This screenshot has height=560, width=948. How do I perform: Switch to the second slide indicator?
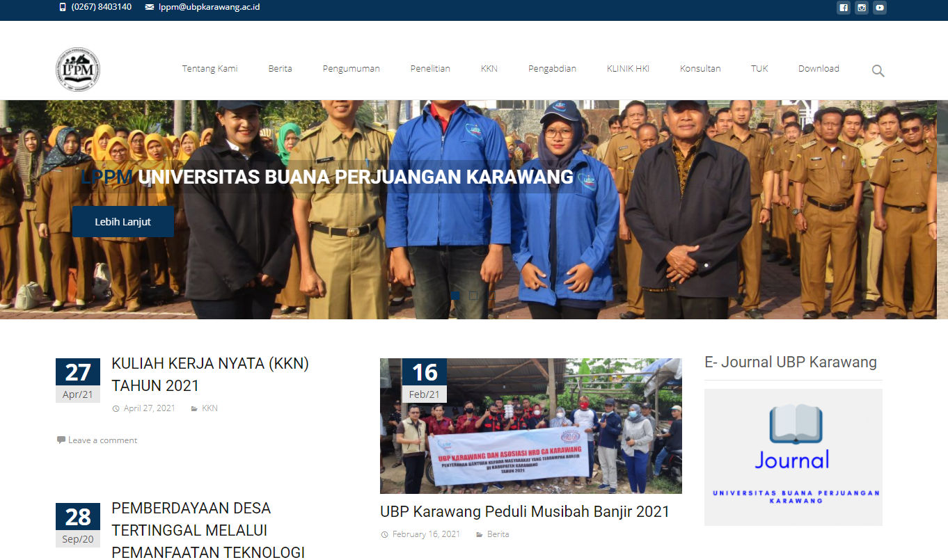(473, 296)
